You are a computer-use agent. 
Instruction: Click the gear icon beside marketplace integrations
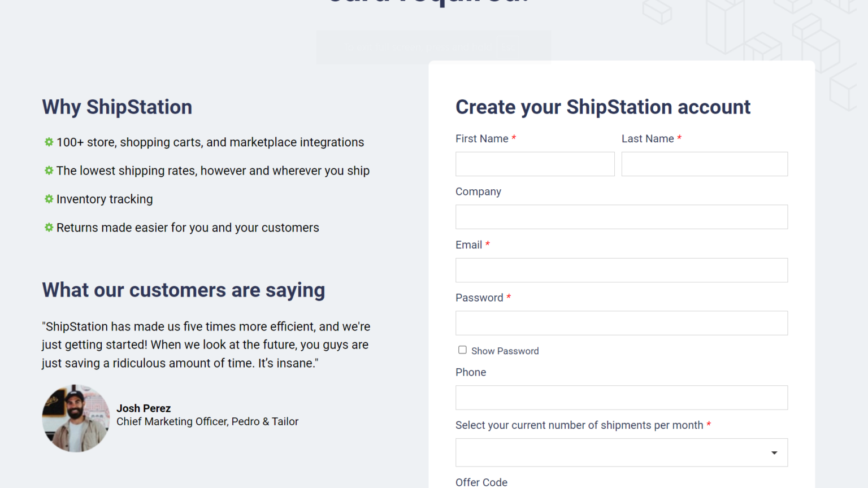click(x=49, y=142)
